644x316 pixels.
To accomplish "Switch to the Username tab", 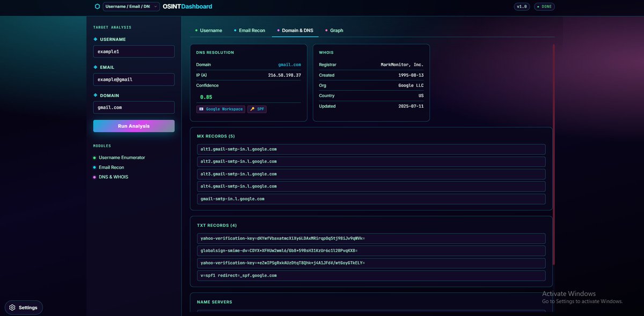I will tap(209, 31).
